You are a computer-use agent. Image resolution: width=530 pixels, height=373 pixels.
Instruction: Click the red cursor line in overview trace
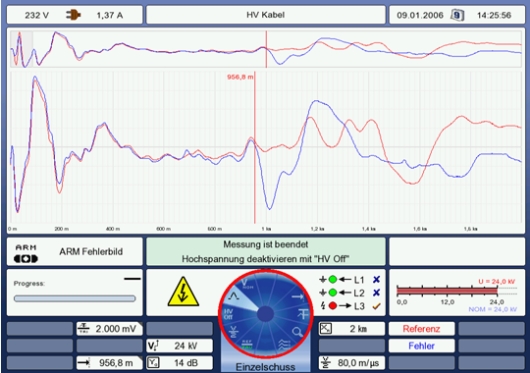tap(266, 49)
